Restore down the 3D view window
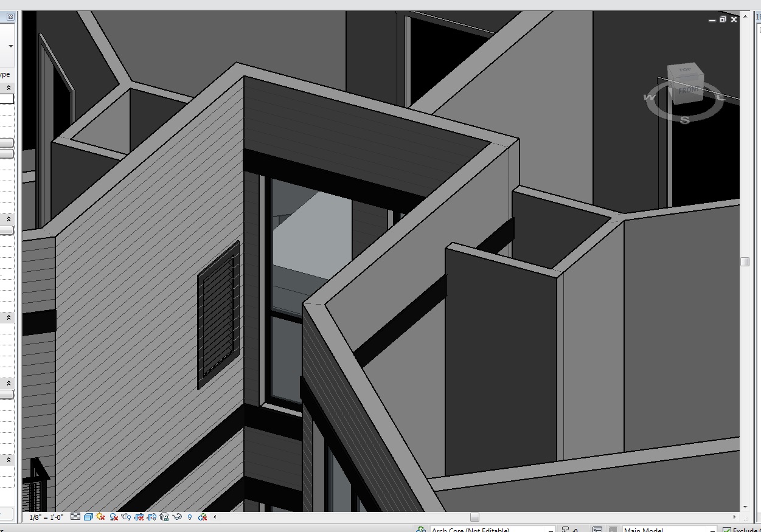Viewport: 761px width, 532px height. point(723,19)
